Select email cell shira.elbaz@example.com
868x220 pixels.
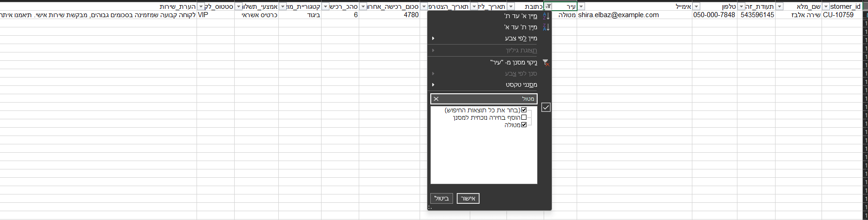[634, 15]
